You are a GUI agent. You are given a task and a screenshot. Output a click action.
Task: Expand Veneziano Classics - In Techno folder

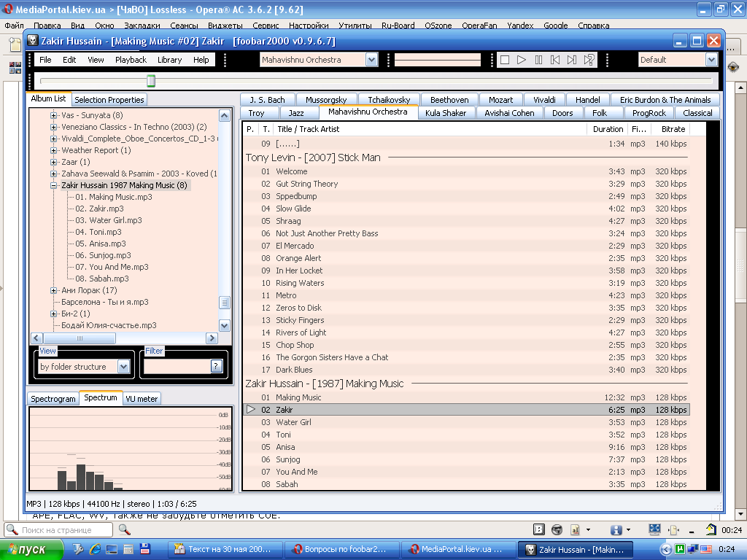pyautogui.click(x=54, y=127)
